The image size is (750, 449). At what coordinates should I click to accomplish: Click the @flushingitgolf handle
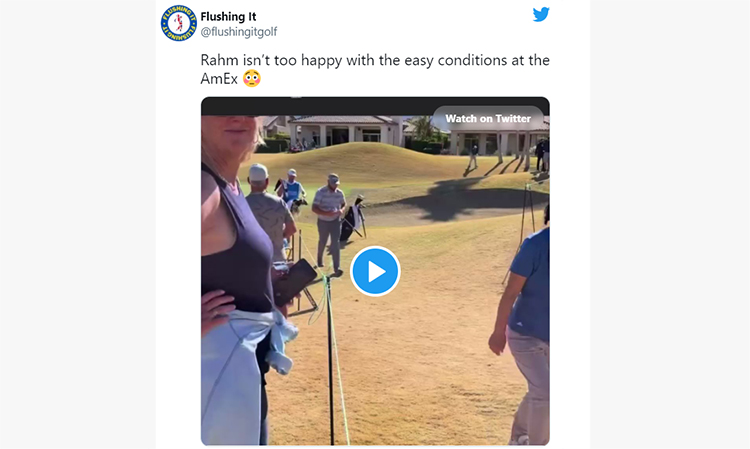[x=239, y=32]
